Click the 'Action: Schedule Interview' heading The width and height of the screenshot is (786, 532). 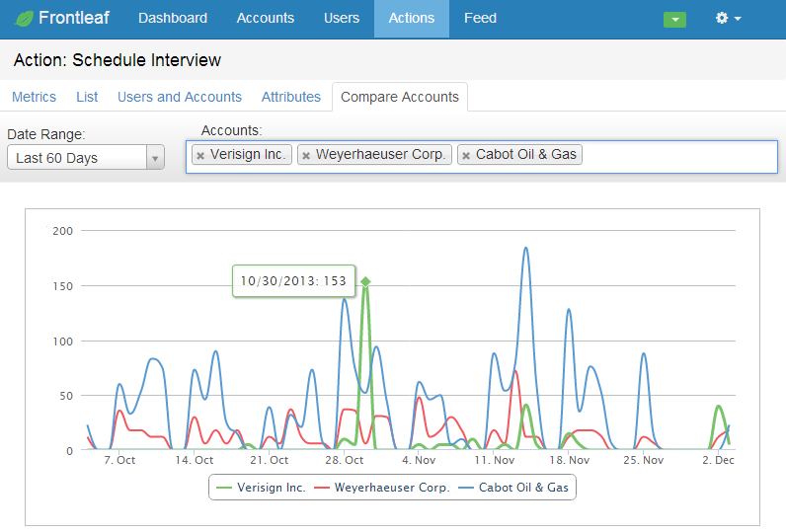pyautogui.click(x=118, y=60)
